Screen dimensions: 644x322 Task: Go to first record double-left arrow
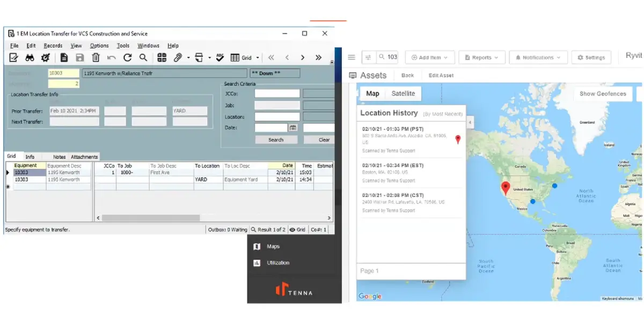[271, 57]
